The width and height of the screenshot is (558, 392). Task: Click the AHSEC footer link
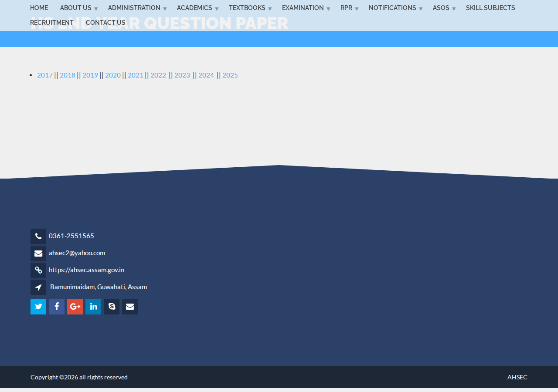[517, 377]
